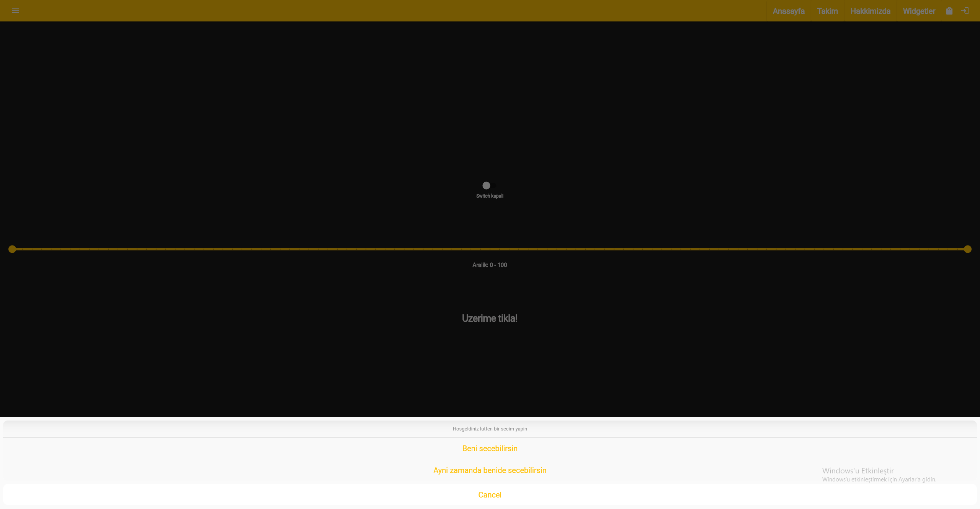Click the 'Uzerime tikla!' text
This screenshot has width=980, height=509.
point(490,318)
